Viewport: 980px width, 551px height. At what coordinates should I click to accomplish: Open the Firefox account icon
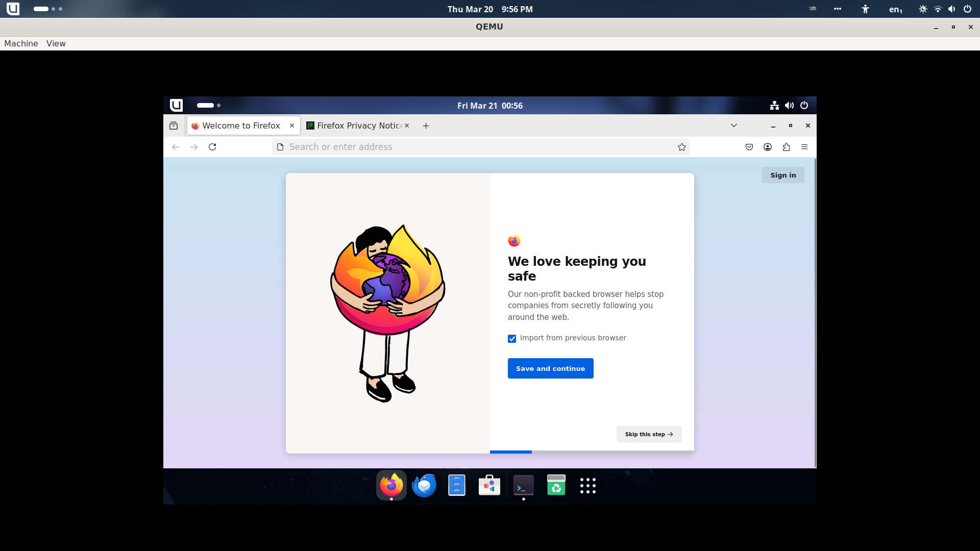[767, 147]
